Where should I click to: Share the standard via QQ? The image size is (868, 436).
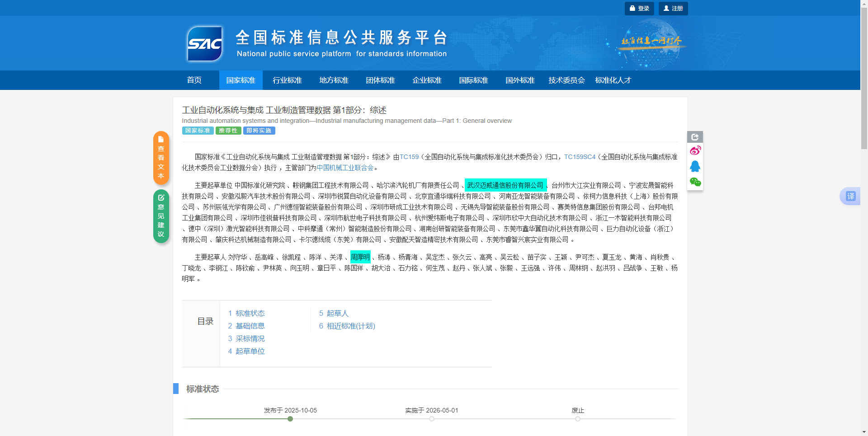coord(695,166)
